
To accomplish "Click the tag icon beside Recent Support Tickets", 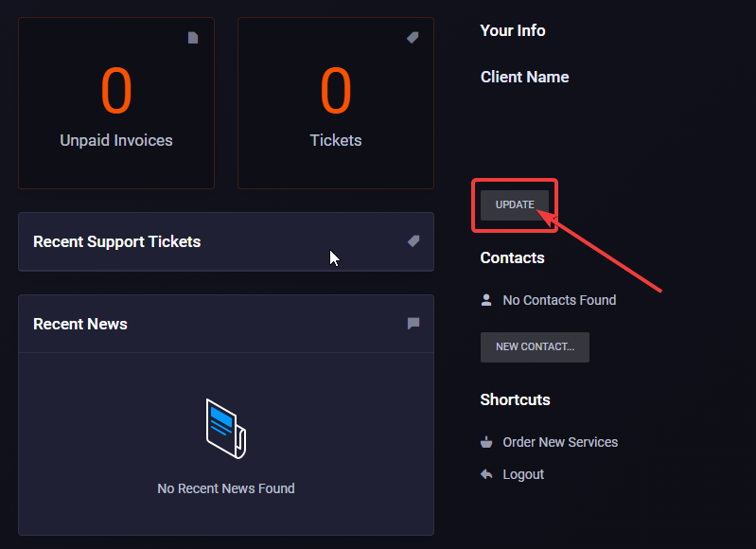I will tap(413, 241).
